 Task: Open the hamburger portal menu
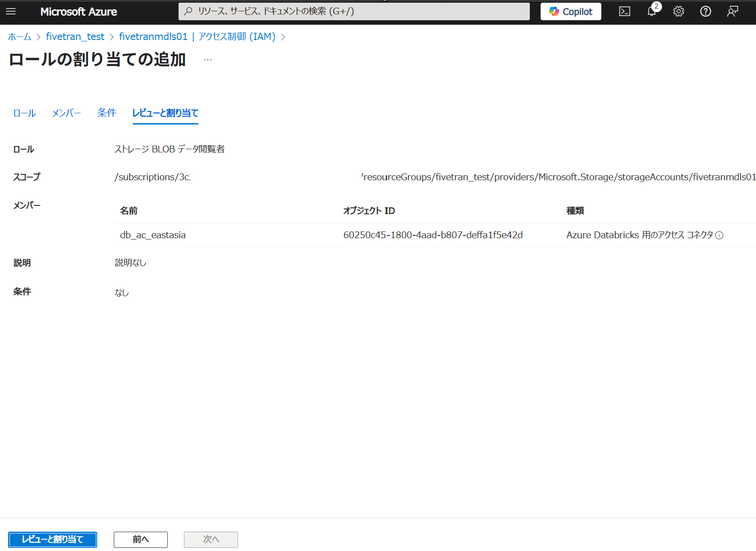pos(11,12)
